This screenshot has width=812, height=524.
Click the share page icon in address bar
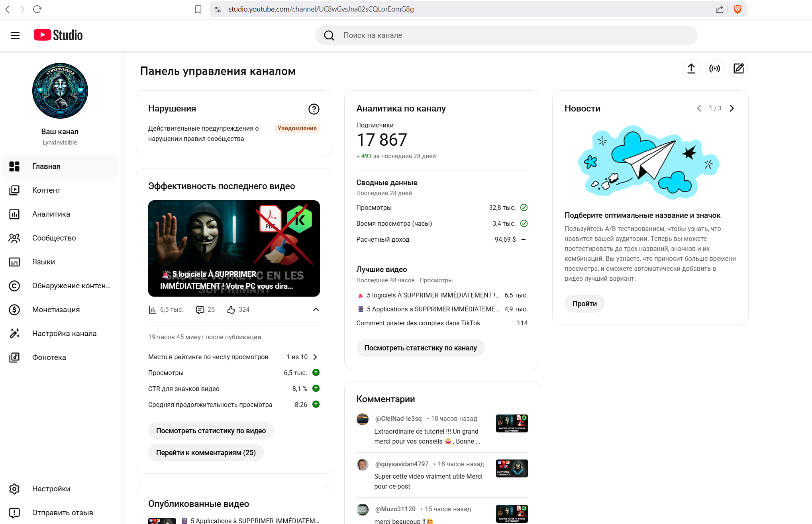pos(719,9)
